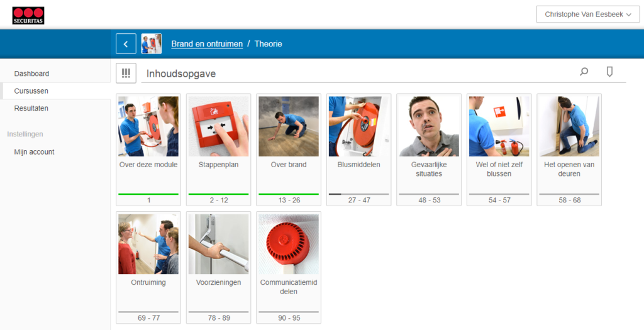Open the Over deze module chapter
Viewport: 644px width, 330px height.
coord(148,150)
